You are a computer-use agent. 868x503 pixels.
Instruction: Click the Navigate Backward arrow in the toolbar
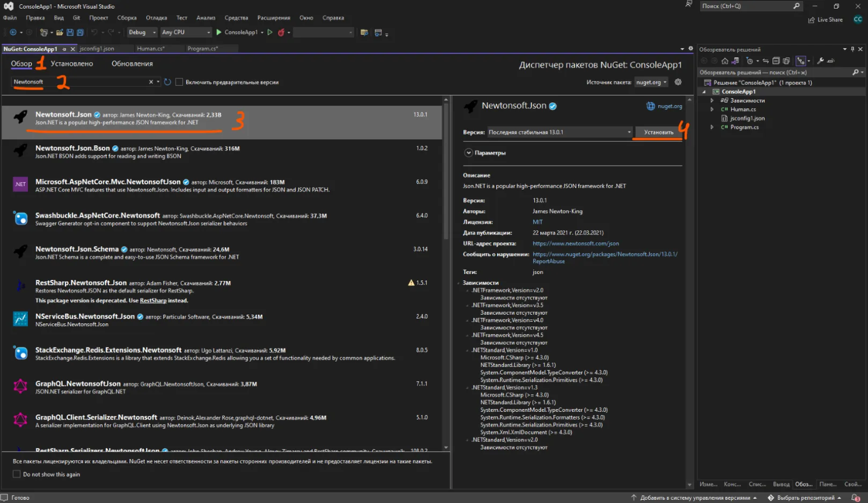[13, 32]
